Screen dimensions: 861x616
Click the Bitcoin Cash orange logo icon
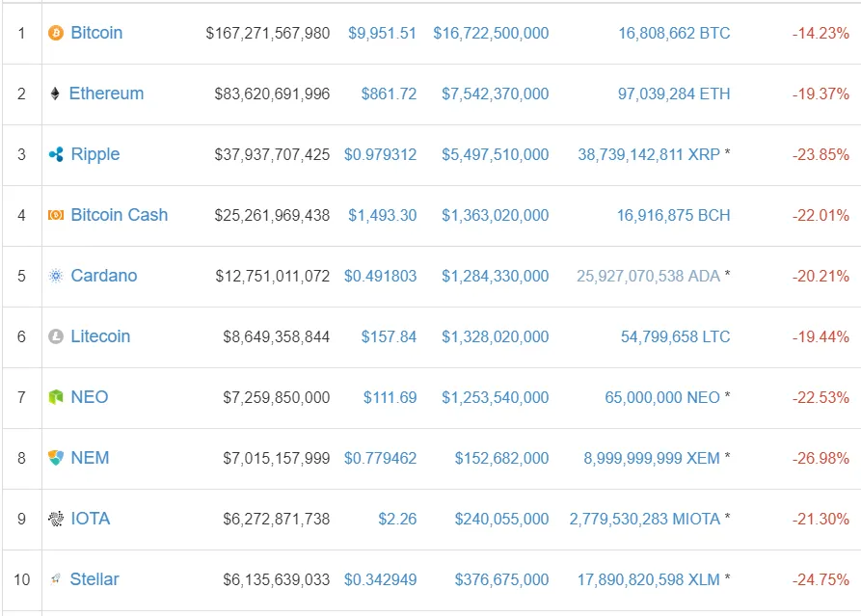coord(56,215)
